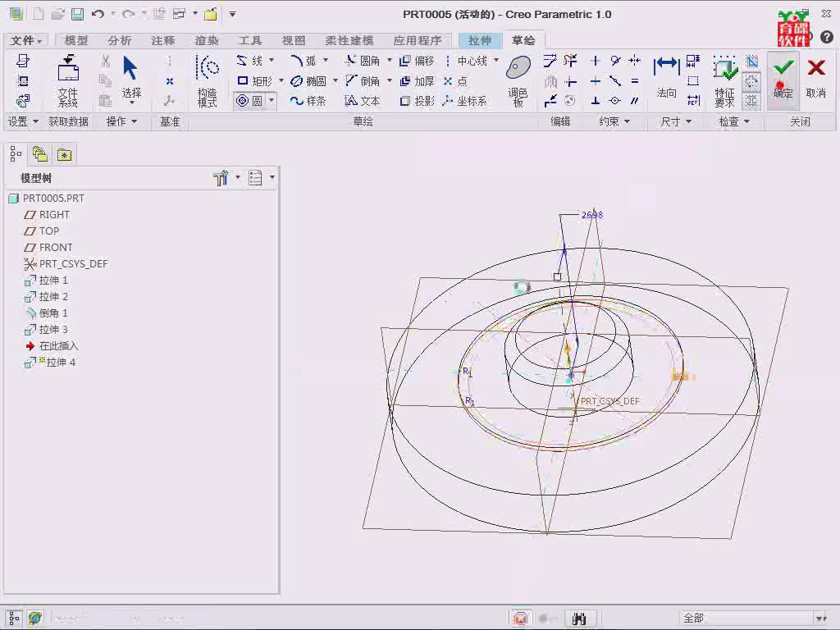The height and width of the screenshot is (630, 840).
Task: Open the 文件 (File) menu
Action: (x=25, y=40)
